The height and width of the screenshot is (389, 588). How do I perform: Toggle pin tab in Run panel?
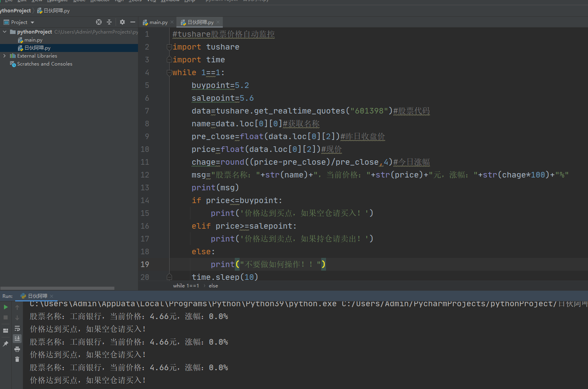[6, 344]
